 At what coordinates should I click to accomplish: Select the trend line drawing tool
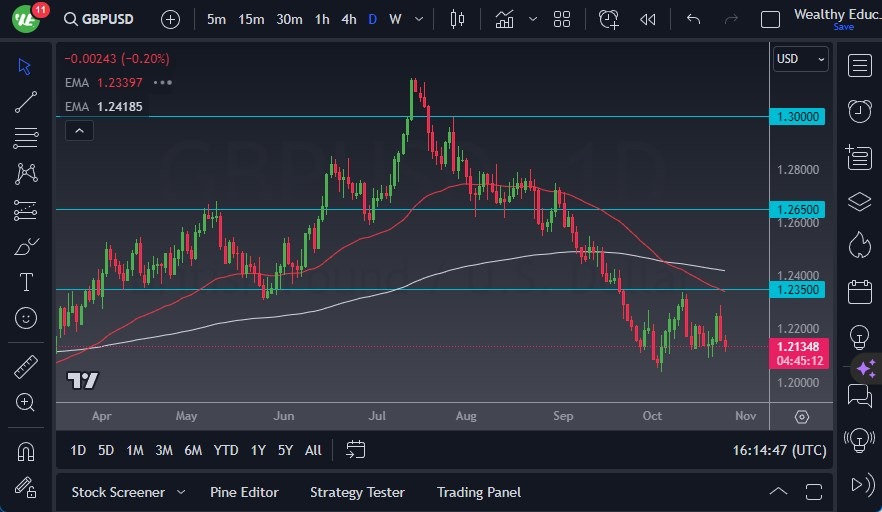(x=26, y=101)
